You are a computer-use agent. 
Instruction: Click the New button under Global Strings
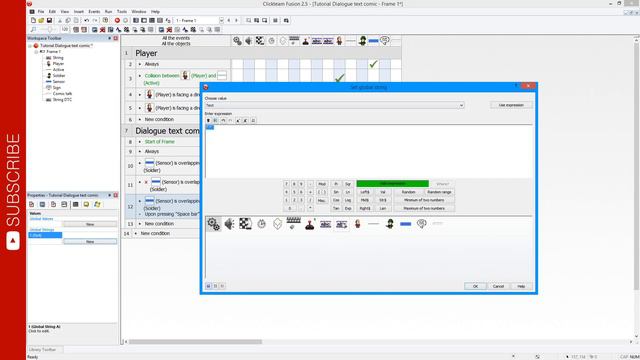coord(90,242)
